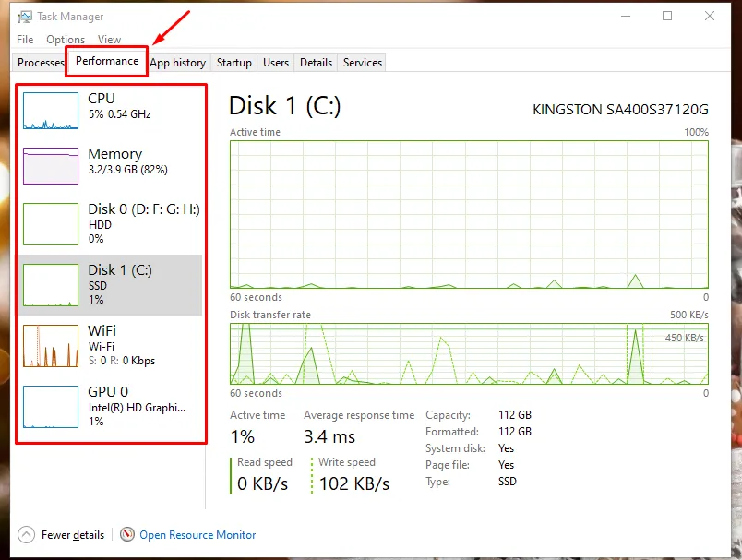This screenshot has height=560, width=742.
Task: Click the Disk transfer rate graph
Action: point(469,353)
